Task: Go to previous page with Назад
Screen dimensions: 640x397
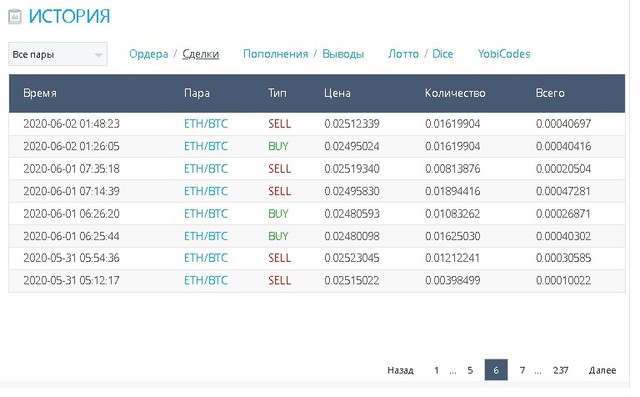Action: click(400, 370)
